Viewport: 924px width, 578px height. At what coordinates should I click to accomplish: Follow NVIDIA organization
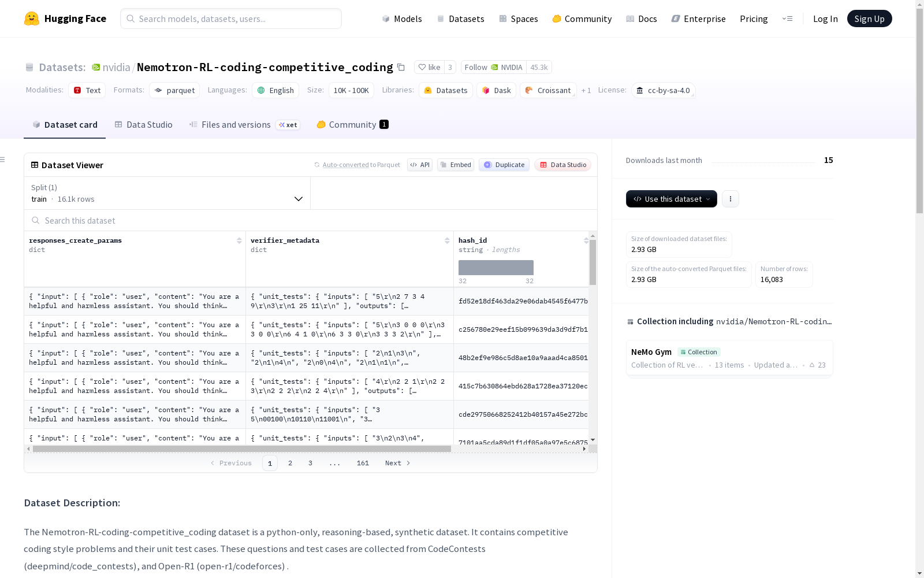[x=494, y=67]
